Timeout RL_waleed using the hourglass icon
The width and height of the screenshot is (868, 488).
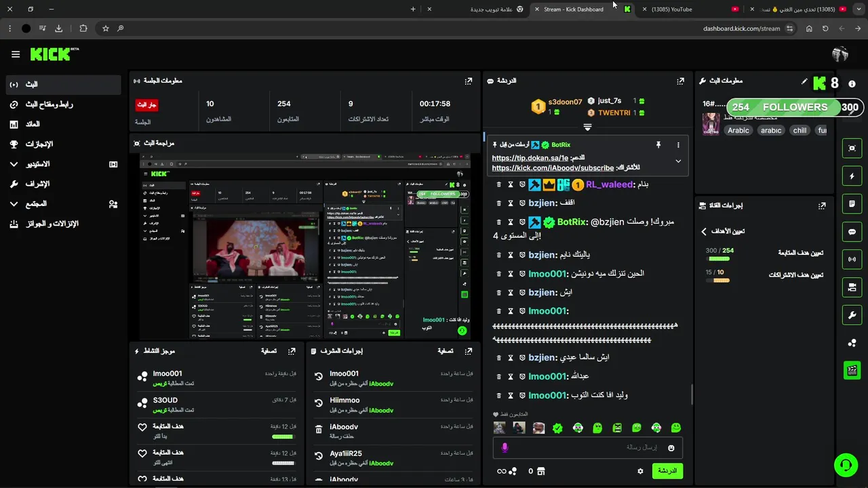tap(511, 184)
